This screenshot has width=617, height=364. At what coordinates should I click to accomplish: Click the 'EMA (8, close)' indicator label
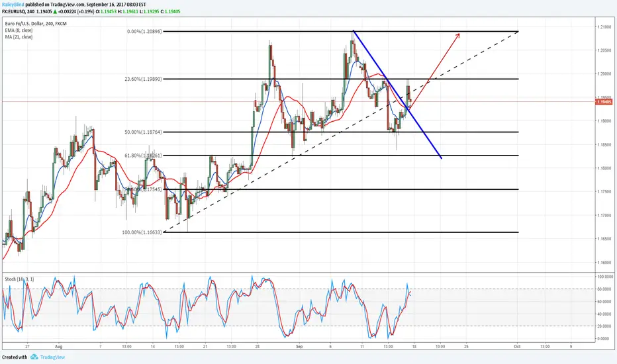19,30
